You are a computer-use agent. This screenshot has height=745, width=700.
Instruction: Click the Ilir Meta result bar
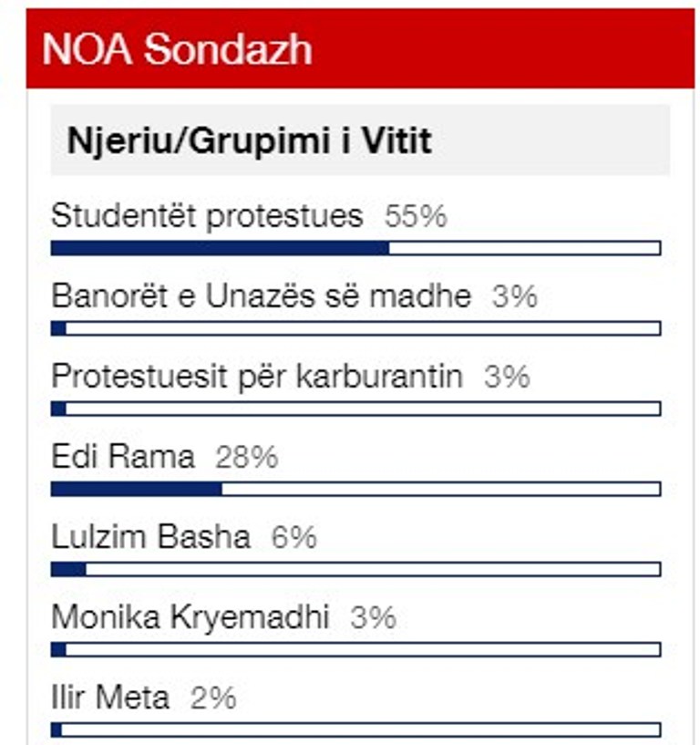(x=355, y=729)
